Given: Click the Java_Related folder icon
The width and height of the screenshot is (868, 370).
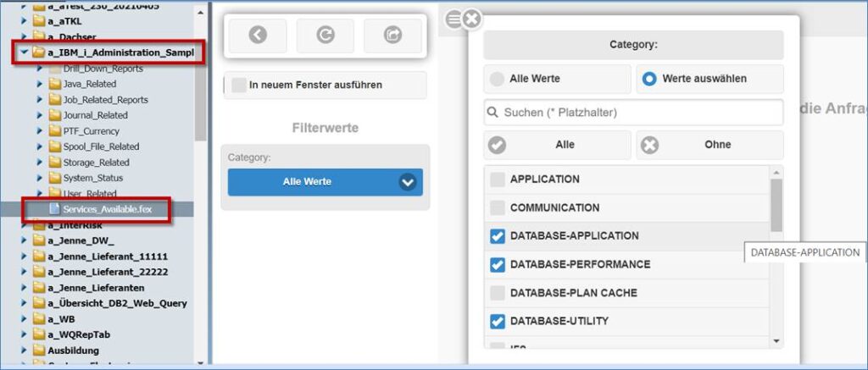Looking at the screenshot, I should (54, 84).
